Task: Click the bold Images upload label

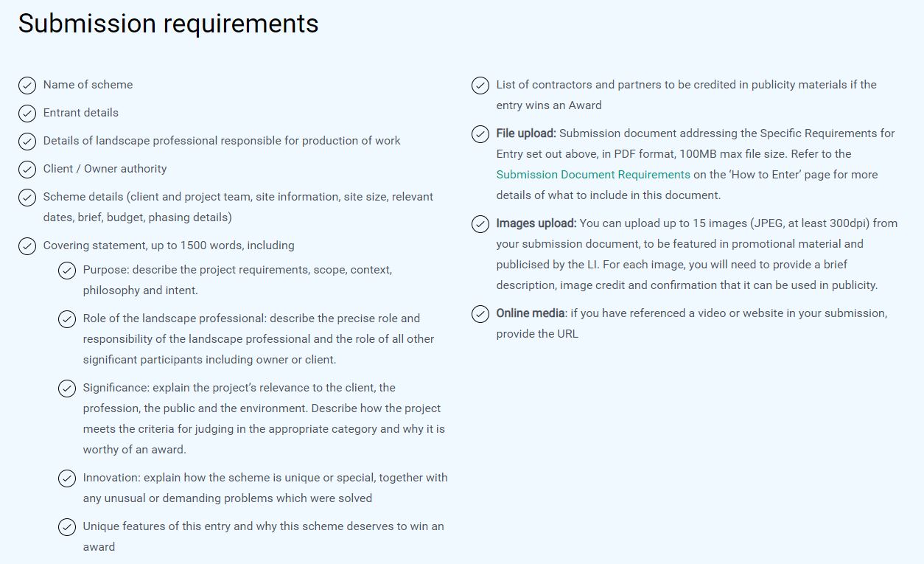Action: (x=536, y=223)
